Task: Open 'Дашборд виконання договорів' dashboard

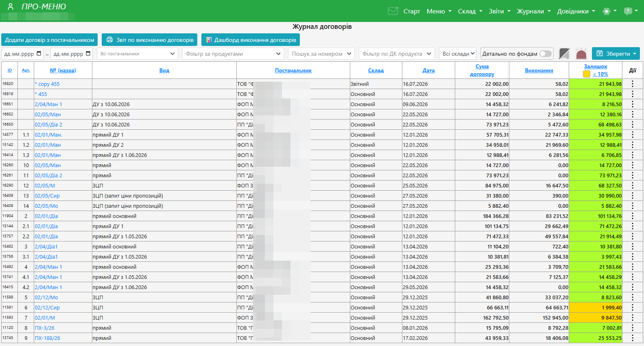Action: point(251,40)
